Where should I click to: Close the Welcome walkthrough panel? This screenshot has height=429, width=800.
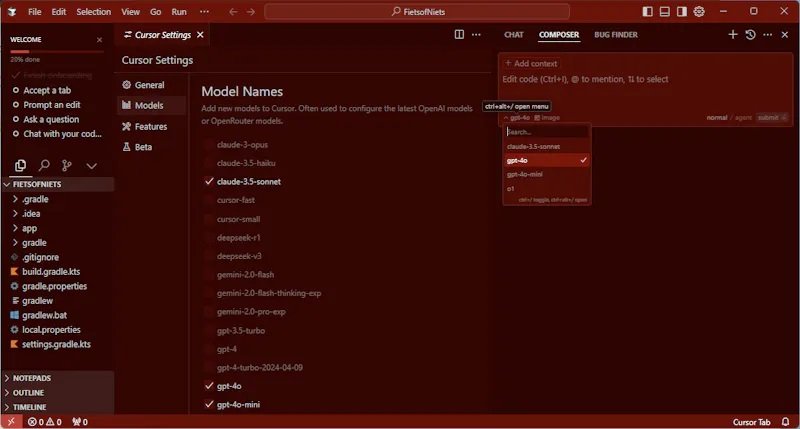[x=99, y=39]
